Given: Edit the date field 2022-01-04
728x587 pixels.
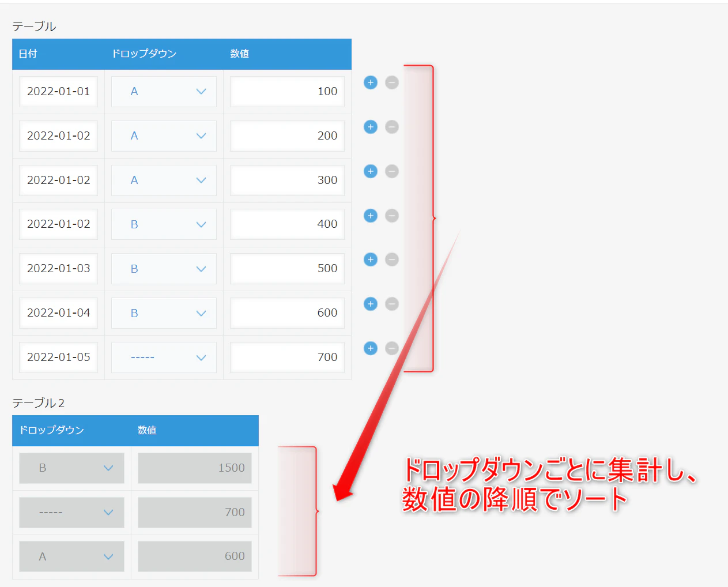Looking at the screenshot, I should pos(58,313).
